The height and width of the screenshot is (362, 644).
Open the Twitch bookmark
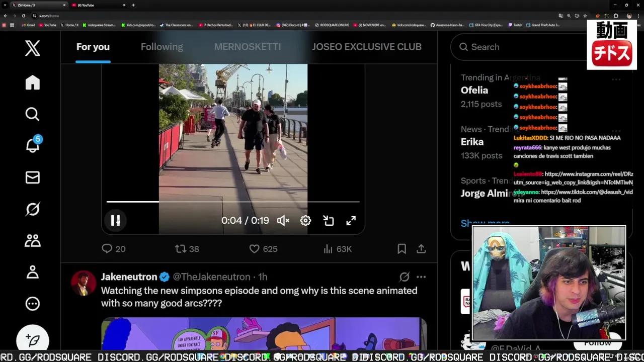click(x=516, y=25)
